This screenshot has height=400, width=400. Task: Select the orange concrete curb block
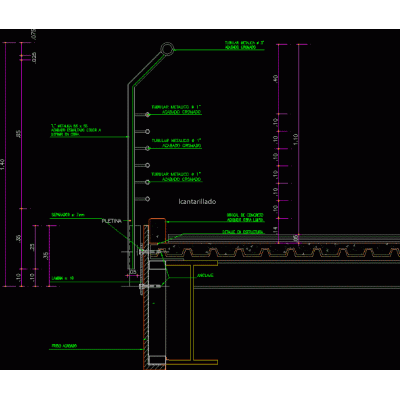157,230
